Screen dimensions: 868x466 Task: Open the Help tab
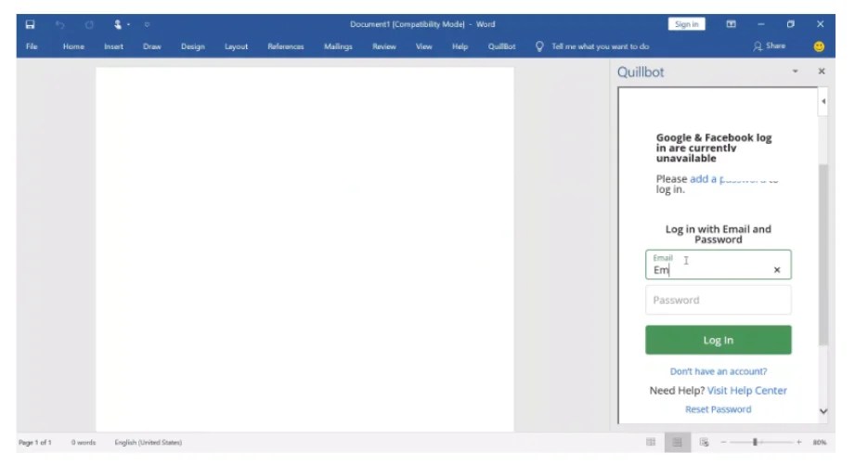[460, 46]
